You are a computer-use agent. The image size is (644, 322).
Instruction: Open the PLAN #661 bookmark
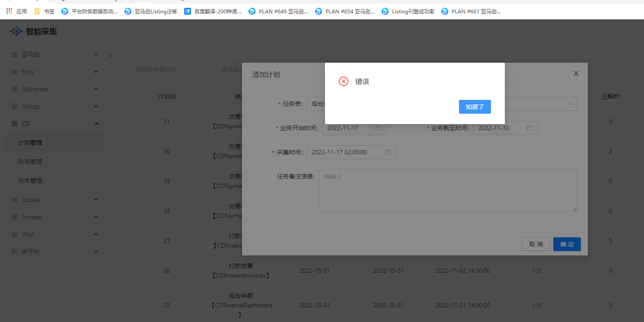[x=471, y=11]
